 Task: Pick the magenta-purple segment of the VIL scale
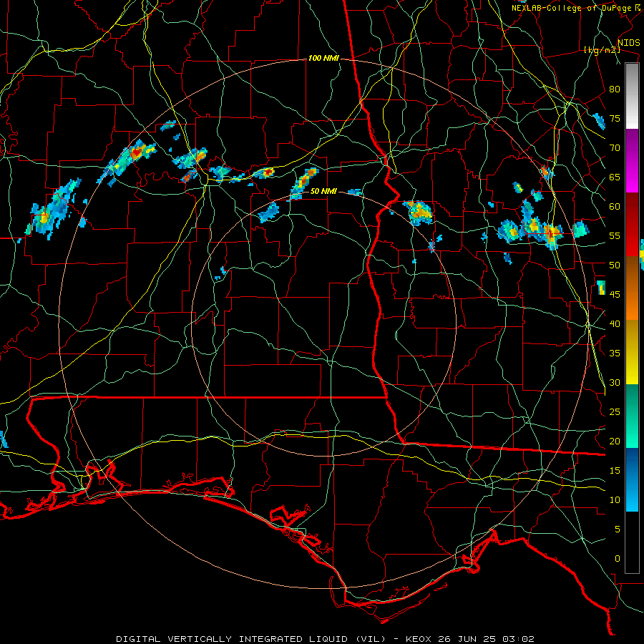pos(632,160)
